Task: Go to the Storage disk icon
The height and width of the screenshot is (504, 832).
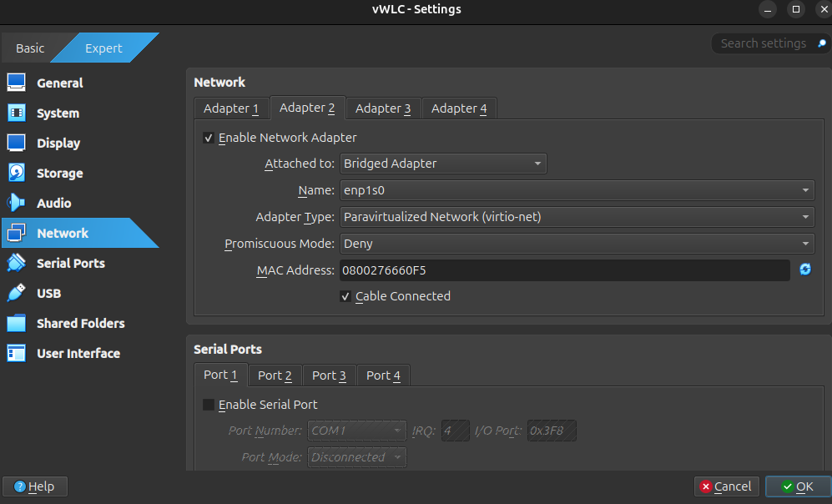Action: (17, 174)
